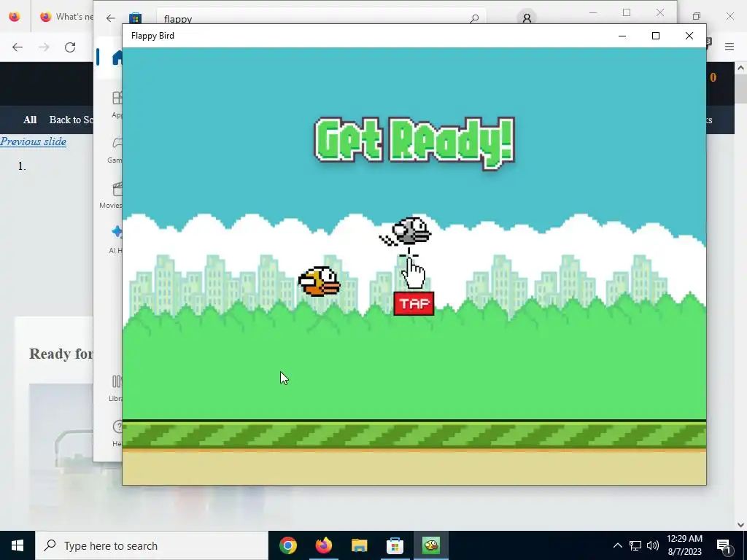Click the Store search magnifier icon
Viewport: 747px width, 560px height.
coord(473,18)
